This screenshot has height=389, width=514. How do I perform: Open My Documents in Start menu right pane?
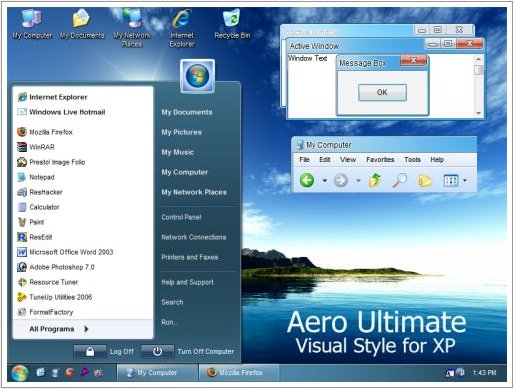(187, 112)
